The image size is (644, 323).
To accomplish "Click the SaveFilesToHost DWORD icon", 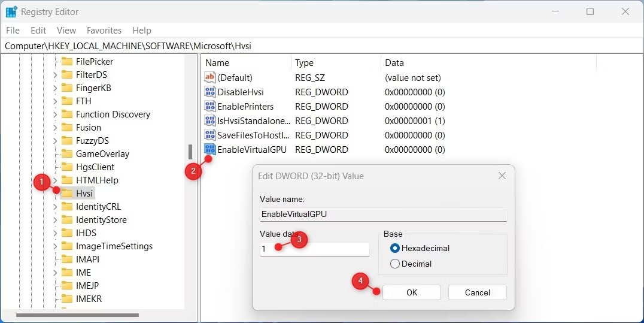I will tap(210, 135).
